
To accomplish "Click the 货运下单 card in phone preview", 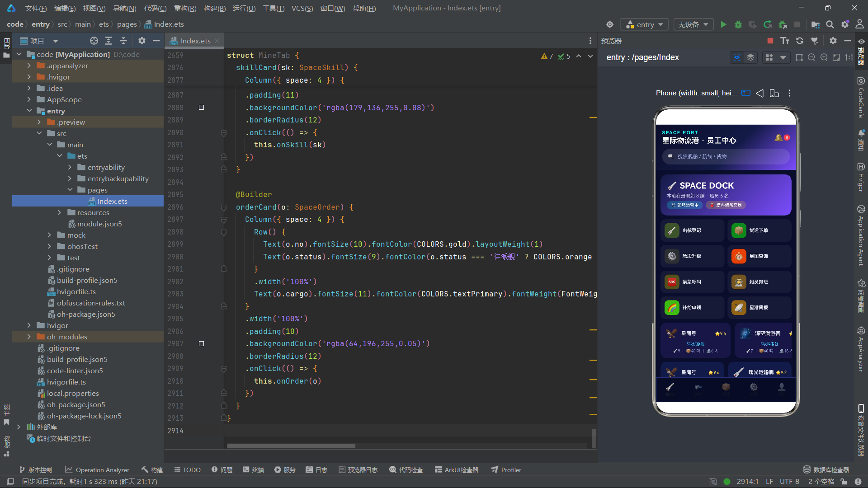I will 759,230.
